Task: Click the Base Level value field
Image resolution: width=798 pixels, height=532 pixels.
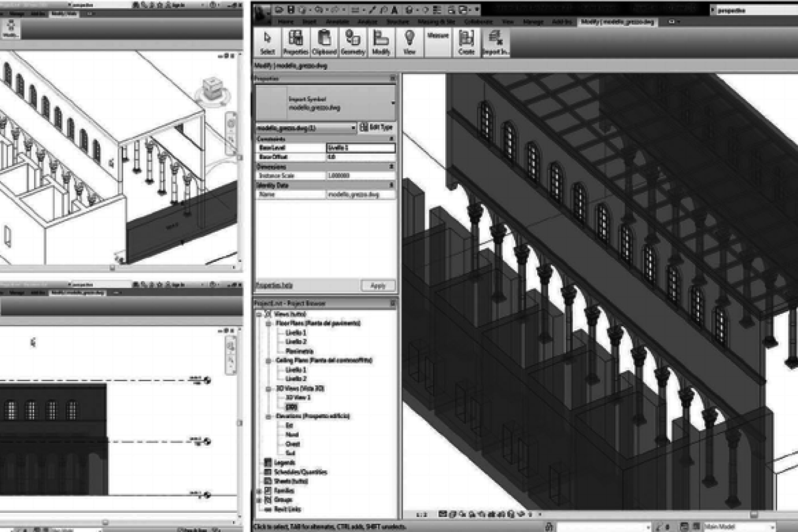Action: point(361,148)
